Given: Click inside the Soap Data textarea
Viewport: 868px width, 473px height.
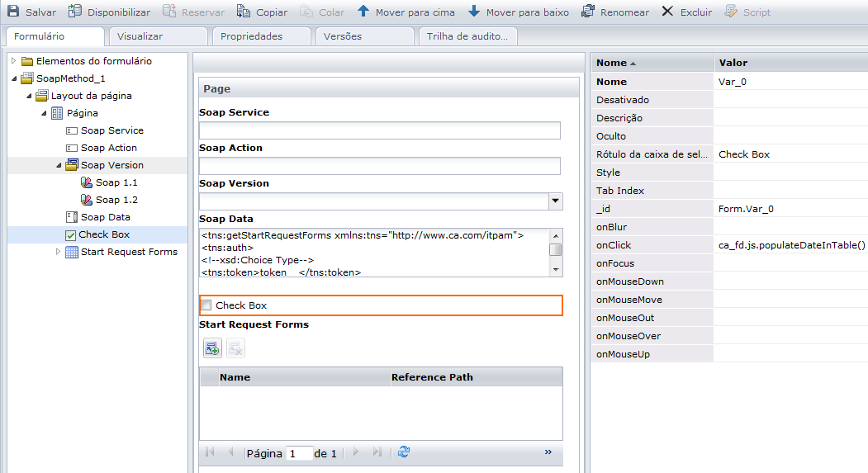Looking at the screenshot, I should pos(373,253).
